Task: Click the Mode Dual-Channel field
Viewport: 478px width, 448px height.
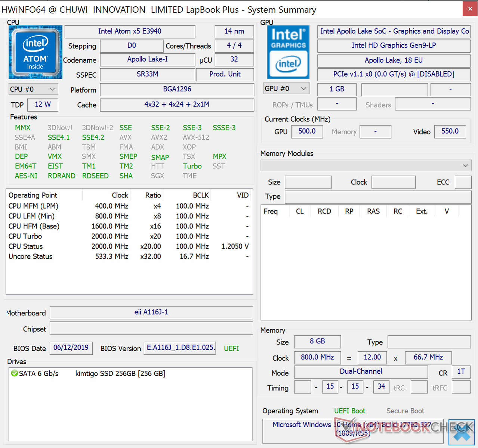Action: tap(361, 372)
